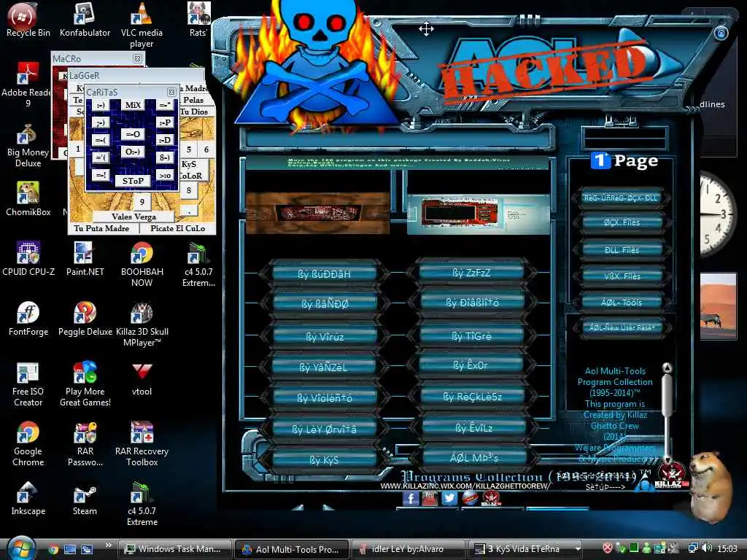The image size is (747, 560).
Task: Click the YouTube icon in Aol Multi-Tools
Action: click(x=430, y=498)
